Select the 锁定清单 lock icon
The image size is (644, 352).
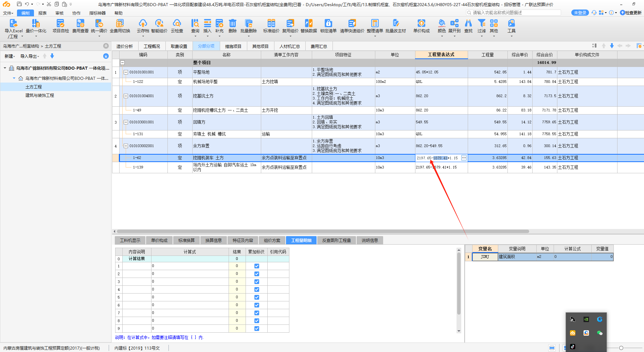(x=328, y=24)
